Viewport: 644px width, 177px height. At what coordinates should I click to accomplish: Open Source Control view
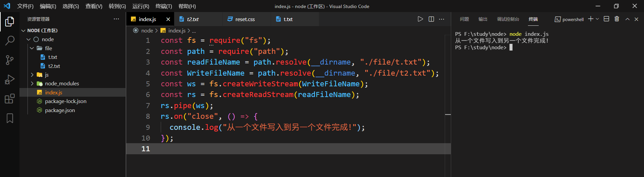(x=10, y=60)
